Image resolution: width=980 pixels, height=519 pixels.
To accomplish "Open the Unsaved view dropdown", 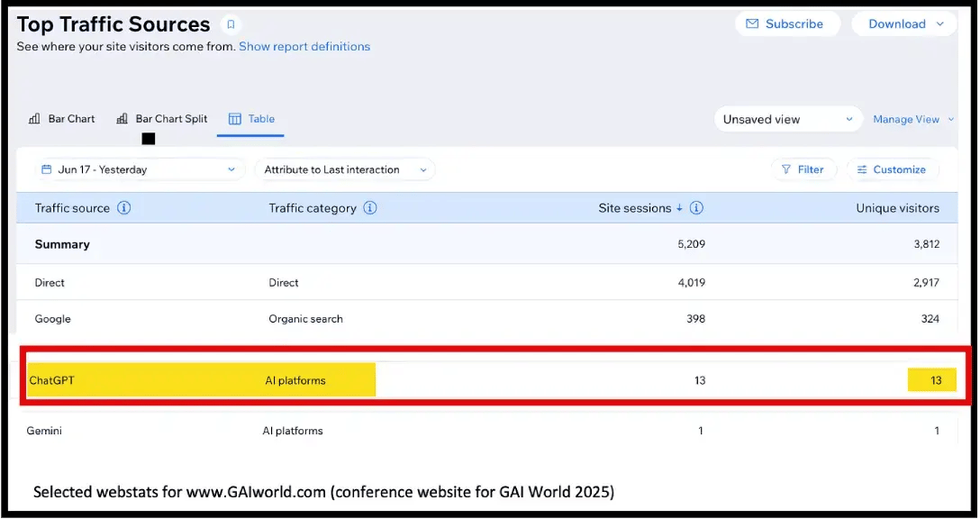I will 787,119.
